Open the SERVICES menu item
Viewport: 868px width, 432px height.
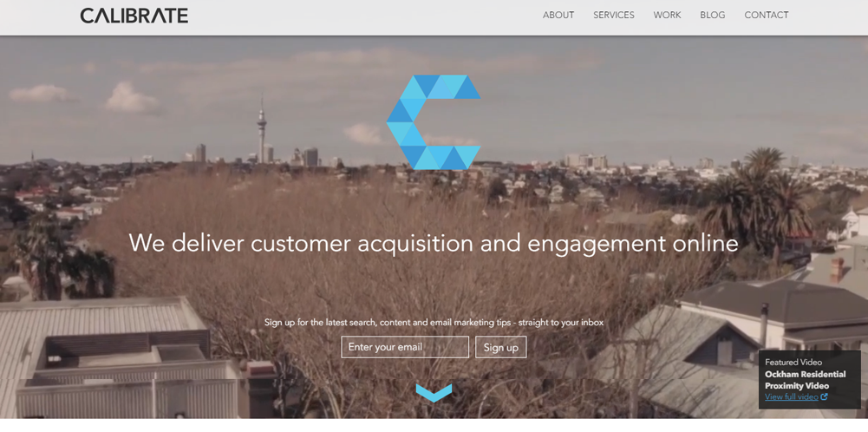pos(614,16)
